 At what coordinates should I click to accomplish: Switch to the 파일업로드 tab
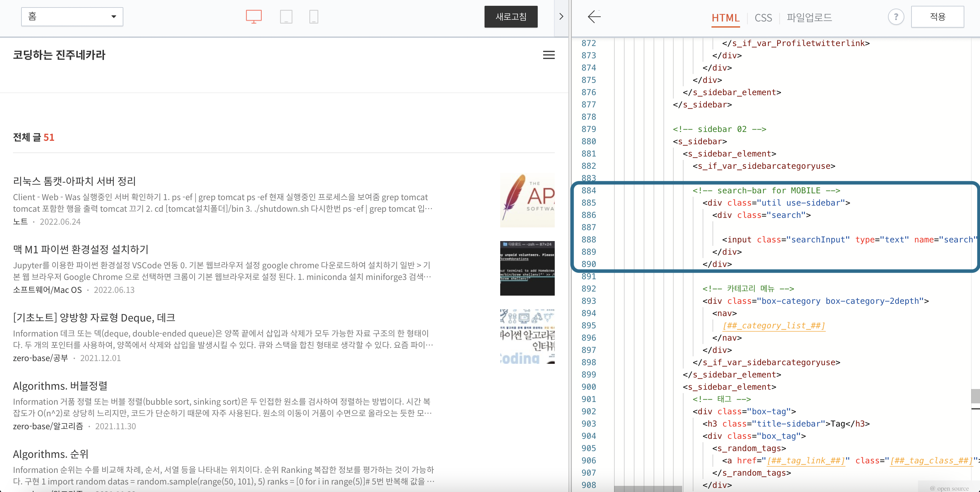point(809,17)
